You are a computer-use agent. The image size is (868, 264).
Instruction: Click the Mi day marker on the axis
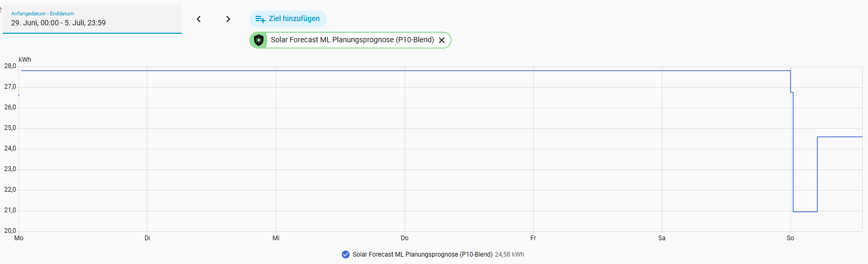(276, 238)
